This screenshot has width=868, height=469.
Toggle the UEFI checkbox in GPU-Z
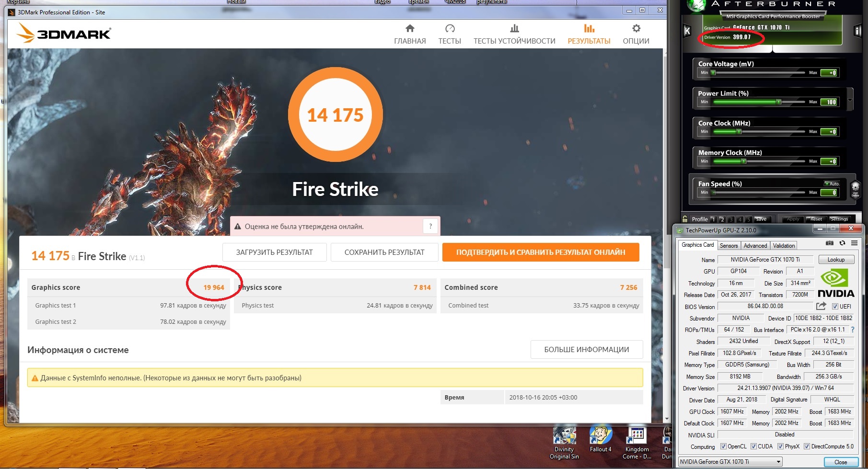(x=835, y=307)
